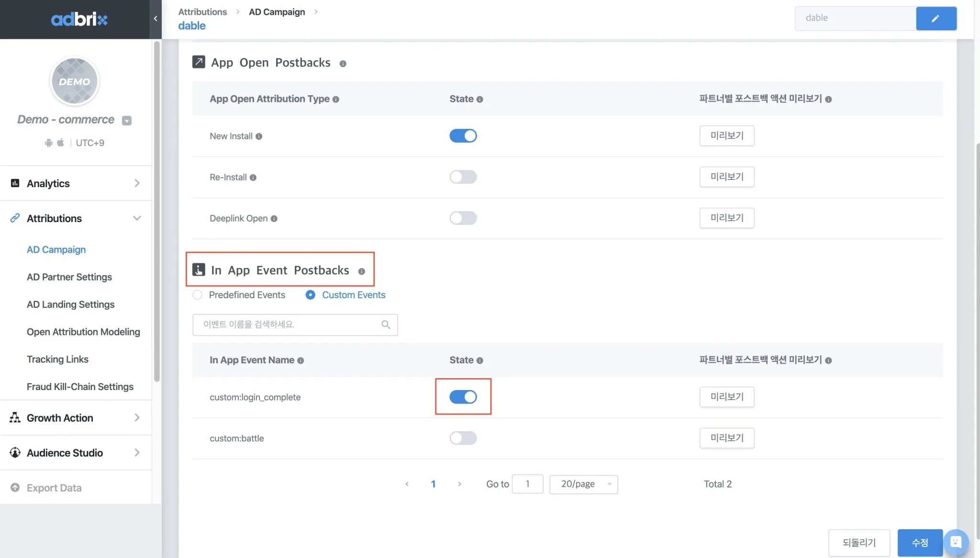Click 미리보기 button for custom:login_complete
The width and height of the screenshot is (980, 558).
[x=726, y=397]
